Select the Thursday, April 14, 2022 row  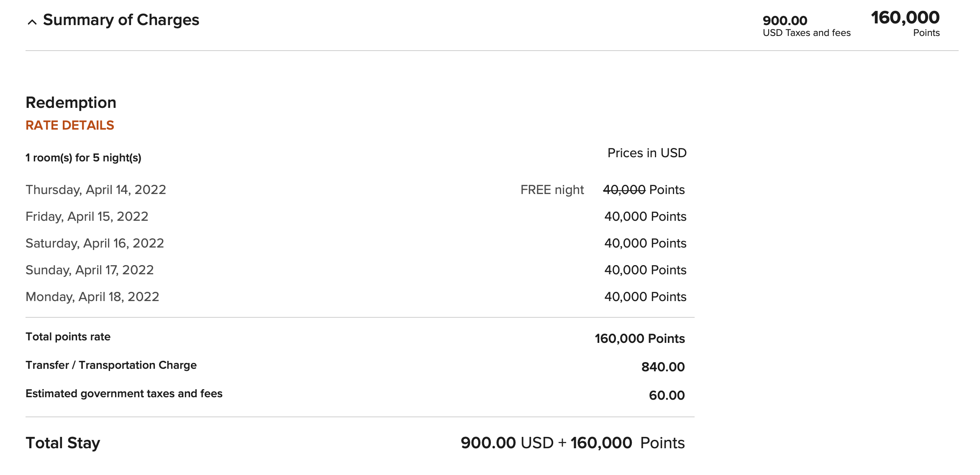tap(96, 189)
